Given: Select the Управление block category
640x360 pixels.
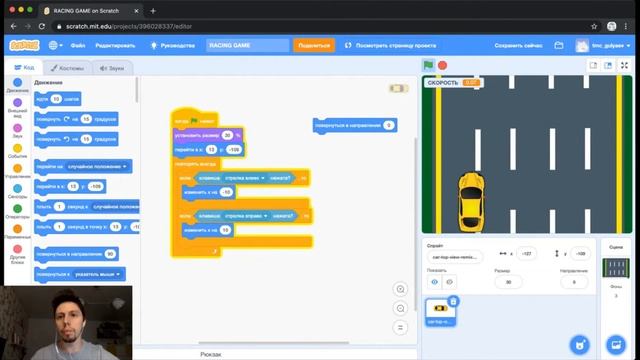Looking at the screenshot, I should 18,171.
